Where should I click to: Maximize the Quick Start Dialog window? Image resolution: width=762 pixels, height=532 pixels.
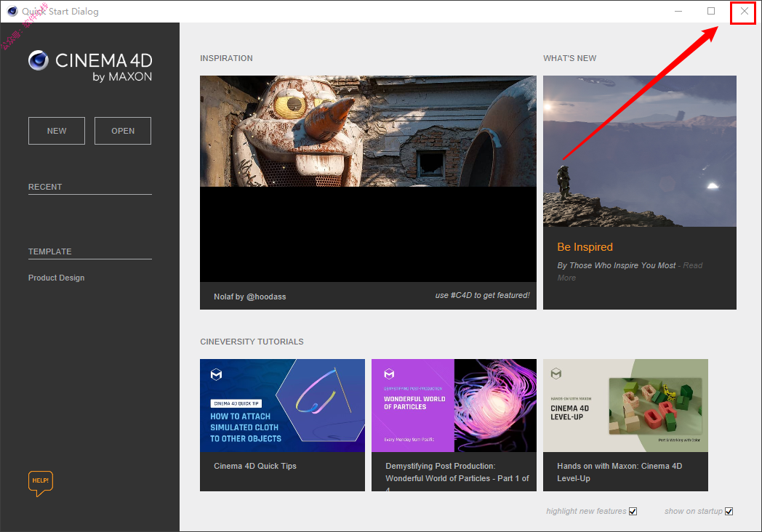(710, 11)
